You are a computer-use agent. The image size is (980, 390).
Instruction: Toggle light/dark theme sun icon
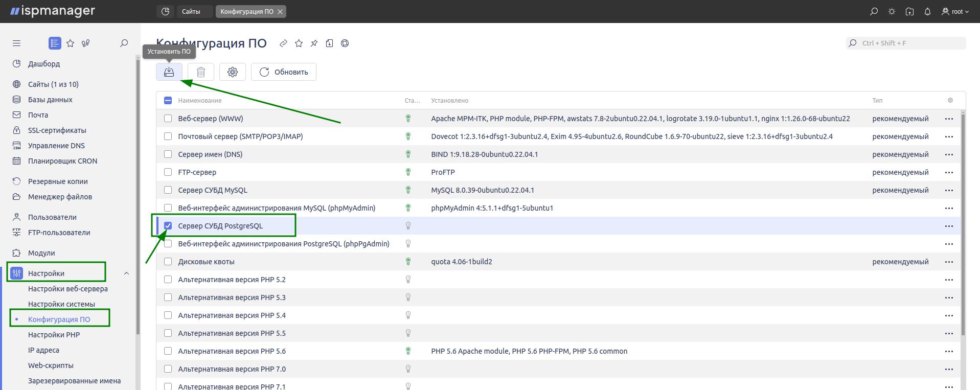[892, 11]
